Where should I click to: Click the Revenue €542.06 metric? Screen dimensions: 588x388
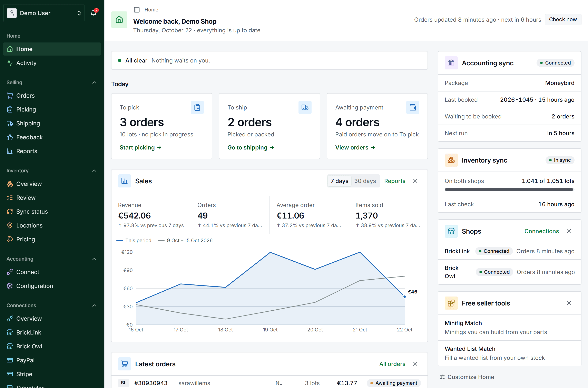(x=151, y=215)
